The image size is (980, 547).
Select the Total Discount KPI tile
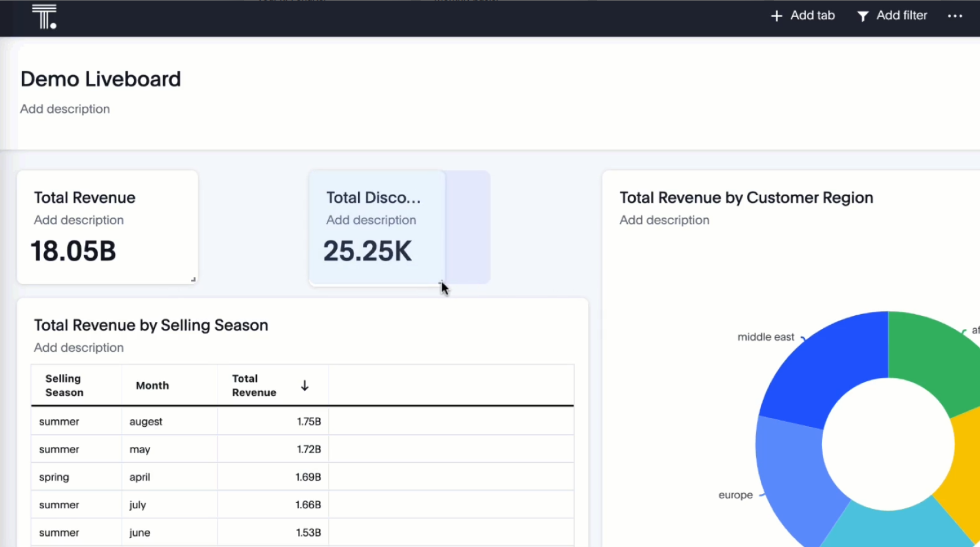point(376,227)
